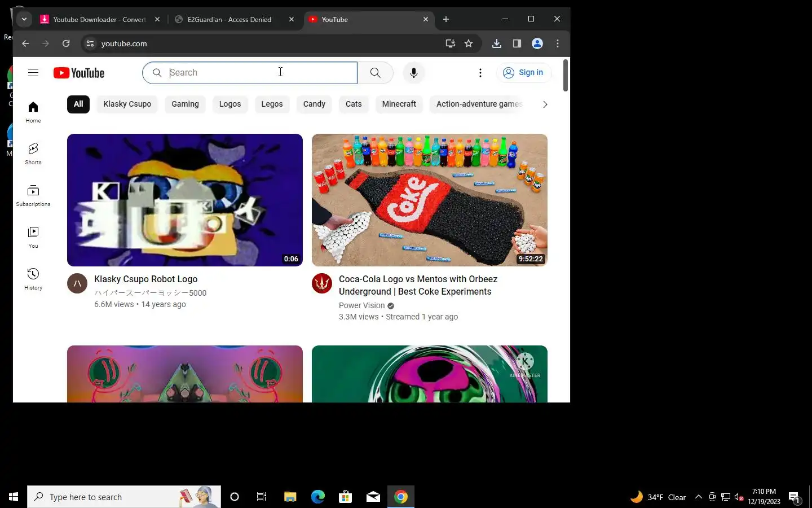Open Power Vision channel name link
This screenshot has height=508, width=812.
pyautogui.click(x=361, y=305)
